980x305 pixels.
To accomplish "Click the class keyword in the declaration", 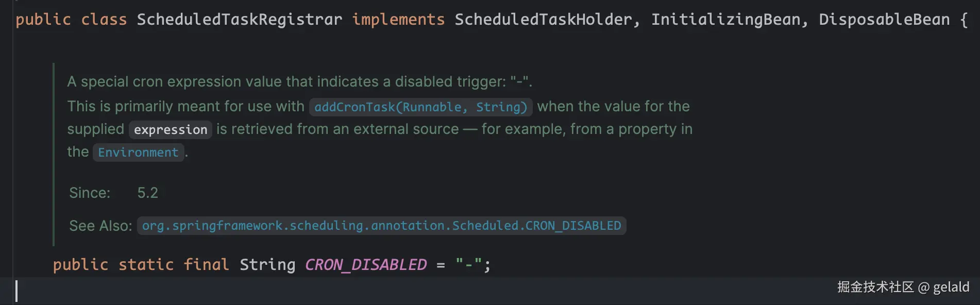I will pos(104,20).
